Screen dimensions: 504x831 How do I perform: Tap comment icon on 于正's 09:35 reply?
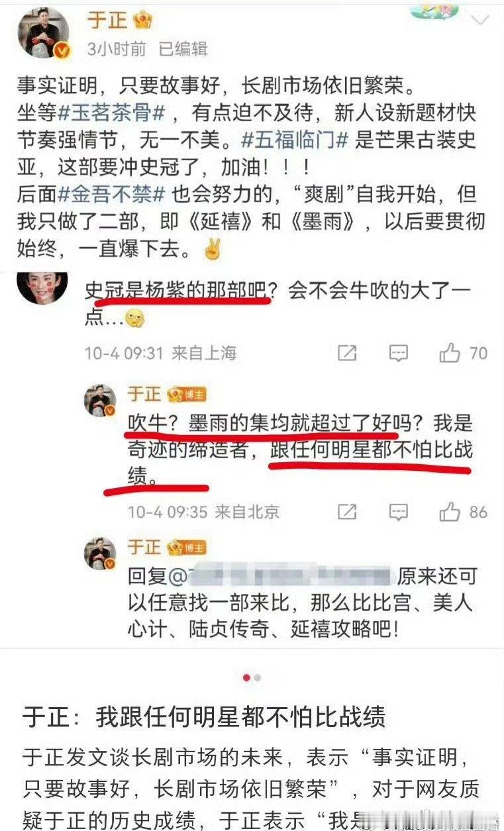398,511
